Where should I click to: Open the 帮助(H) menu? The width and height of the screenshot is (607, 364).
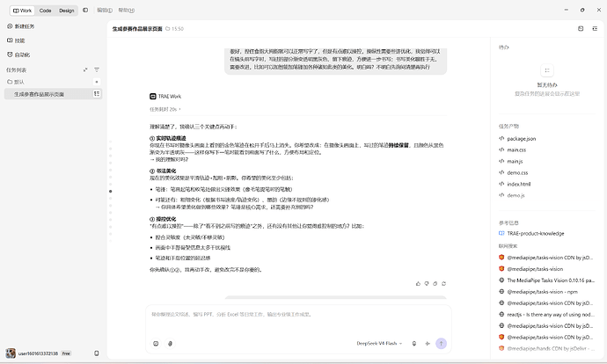point(126,10)
